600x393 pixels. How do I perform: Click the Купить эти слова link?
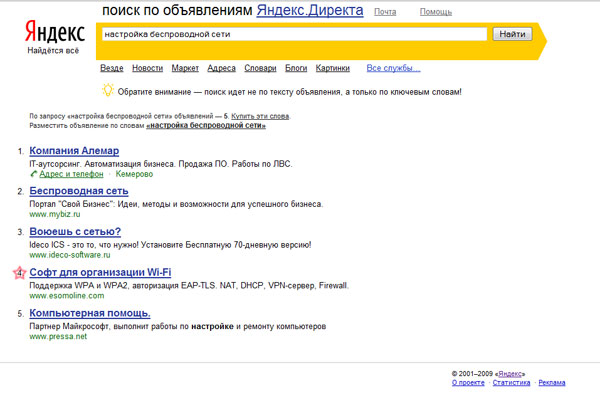(260, 116)
